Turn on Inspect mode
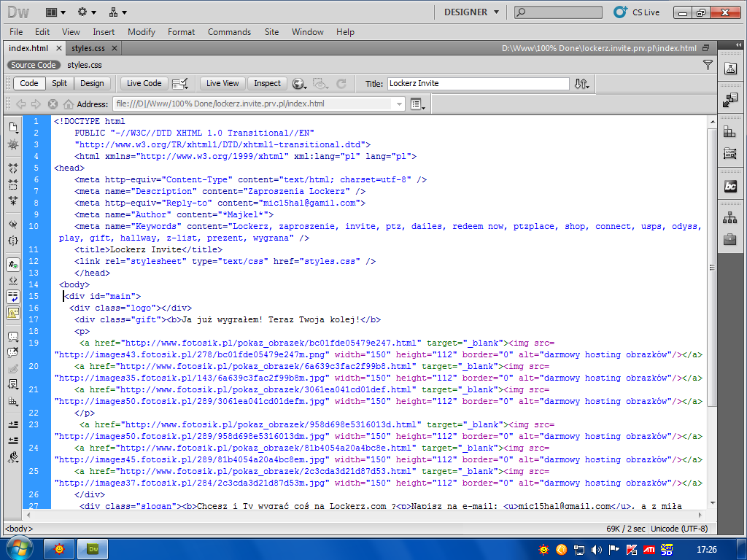This screenshot has width=747, height=560. pyautogui.click(x=267, y=83)
